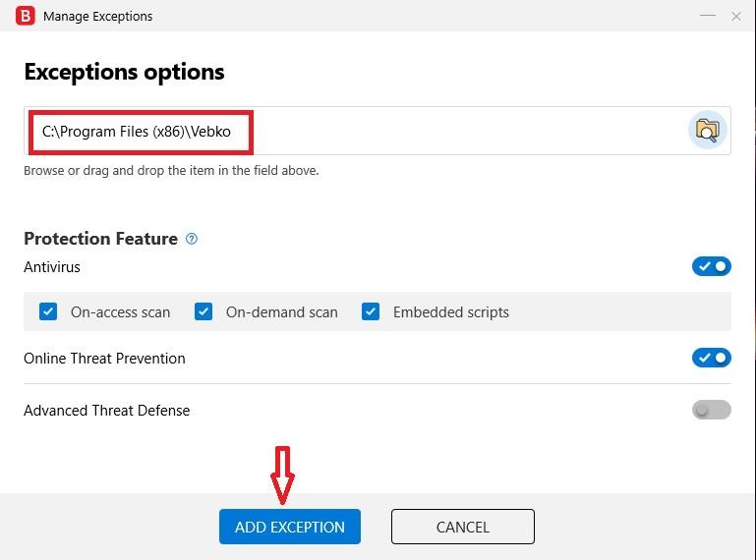This screenshot has height=560, width=756.
Task: Uncheck the On-demand scan checkbox
Action: 204,311
